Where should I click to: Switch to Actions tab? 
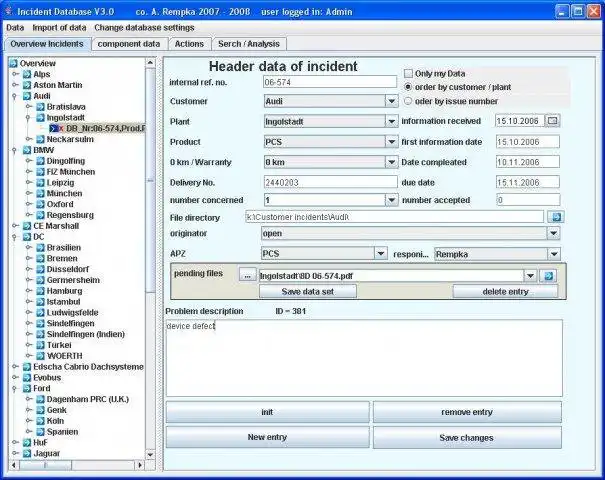tap(189, 44)
